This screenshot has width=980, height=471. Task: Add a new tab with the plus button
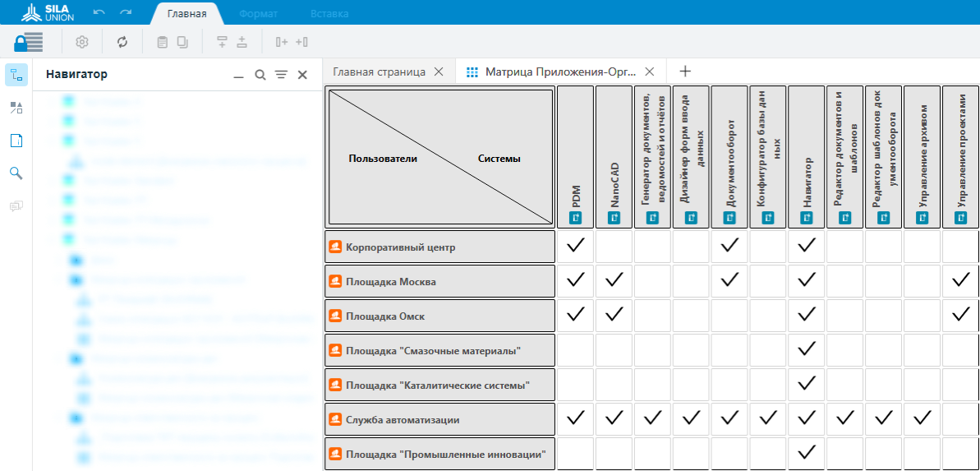[685, 72]
